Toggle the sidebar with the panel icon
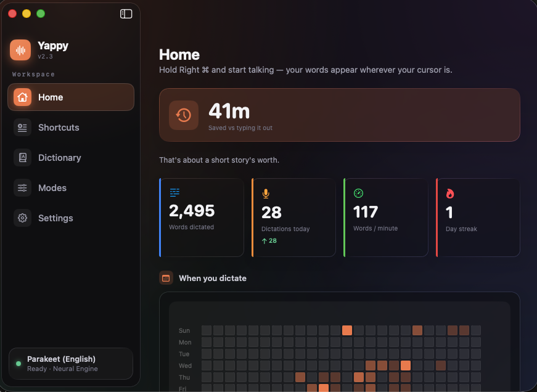Screen dimensions: 537x392 pos(126,14)
